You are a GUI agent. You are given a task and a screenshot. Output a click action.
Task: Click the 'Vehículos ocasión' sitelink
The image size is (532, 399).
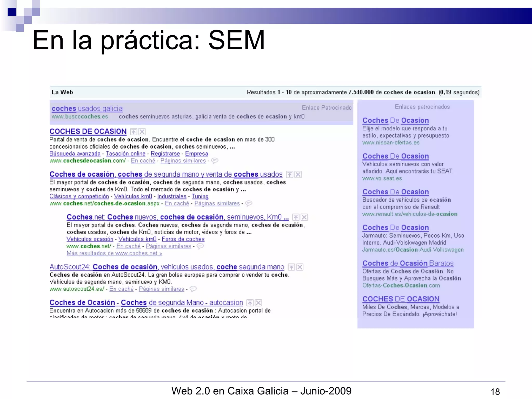(90, 239)
